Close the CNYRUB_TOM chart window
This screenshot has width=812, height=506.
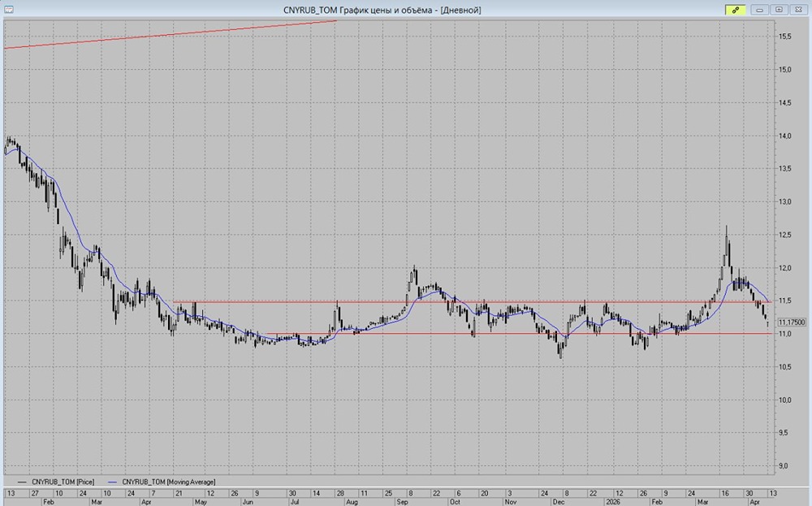coord(797,10)
